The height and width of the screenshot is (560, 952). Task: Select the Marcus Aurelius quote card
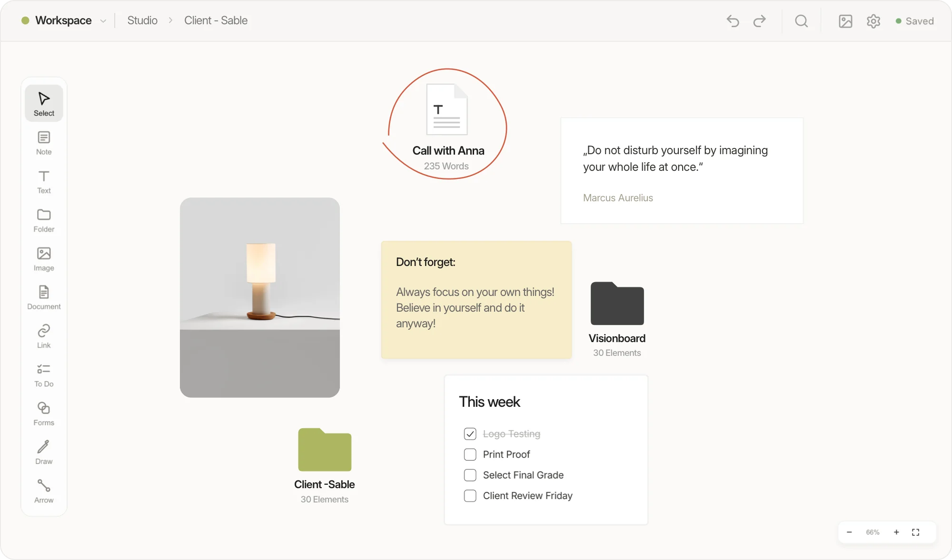(682, 170)
